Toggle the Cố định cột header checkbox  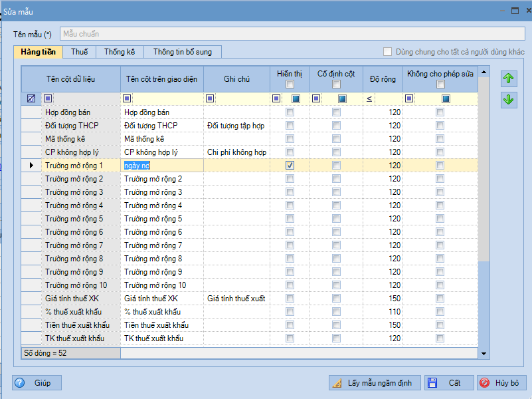click(x=336, y=84)
